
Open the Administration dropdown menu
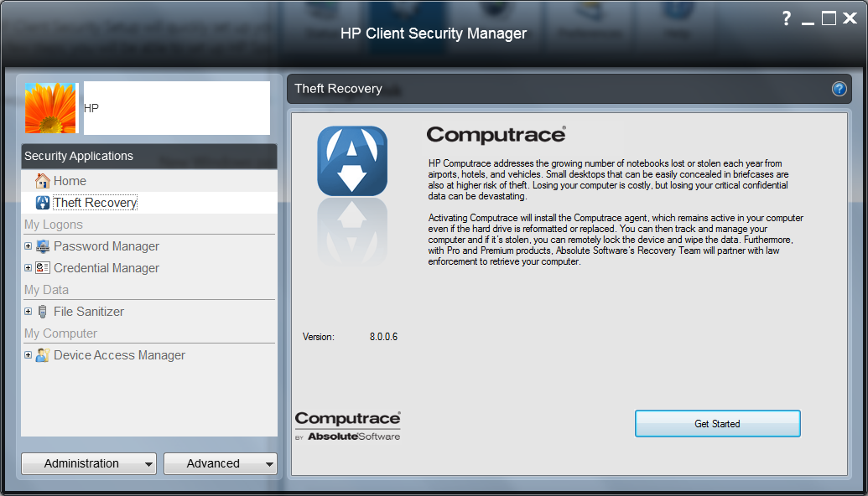tap(89, 463)
